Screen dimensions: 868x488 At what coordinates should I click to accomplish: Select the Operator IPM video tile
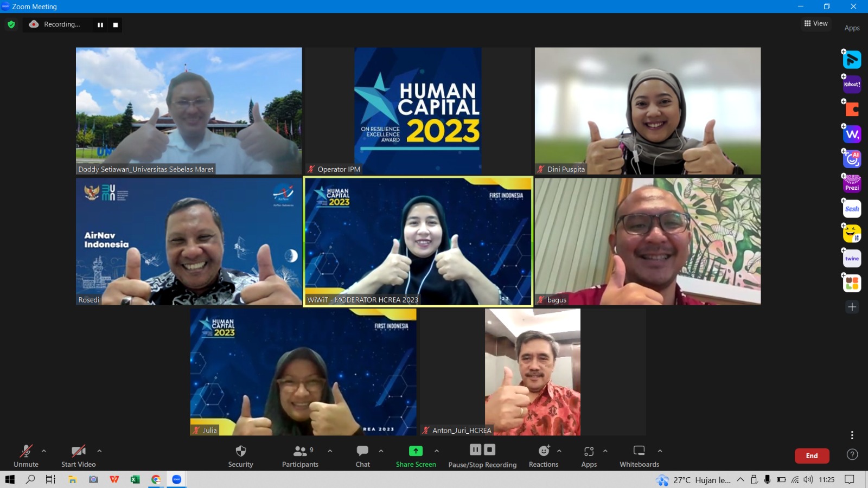click(x=418, y=111)
